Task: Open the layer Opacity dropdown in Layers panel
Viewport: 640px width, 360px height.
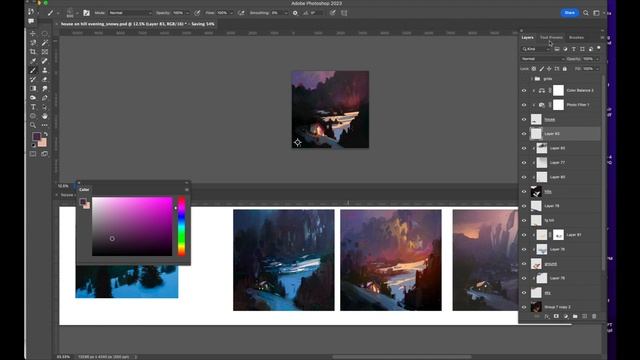Action: coord(597,59)
